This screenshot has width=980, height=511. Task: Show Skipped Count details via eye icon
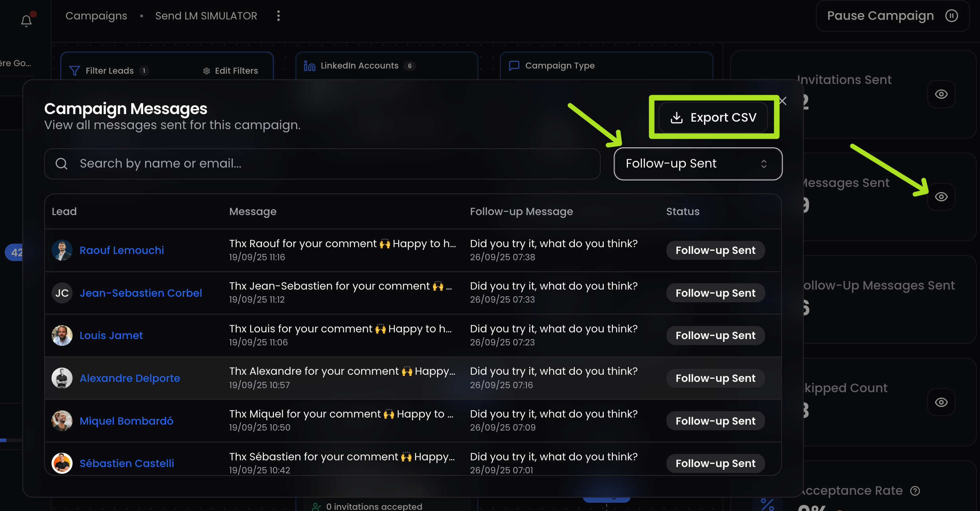[942, 402]
